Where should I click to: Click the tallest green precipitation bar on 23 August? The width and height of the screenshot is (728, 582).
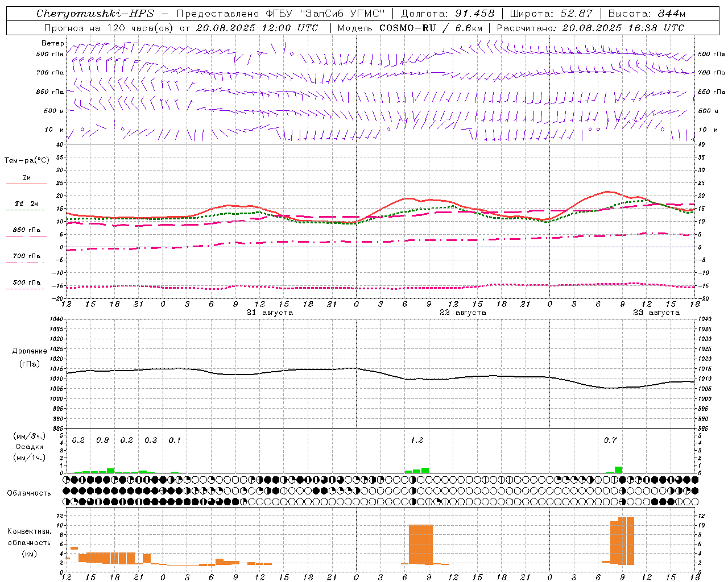[x=618, y=469]
